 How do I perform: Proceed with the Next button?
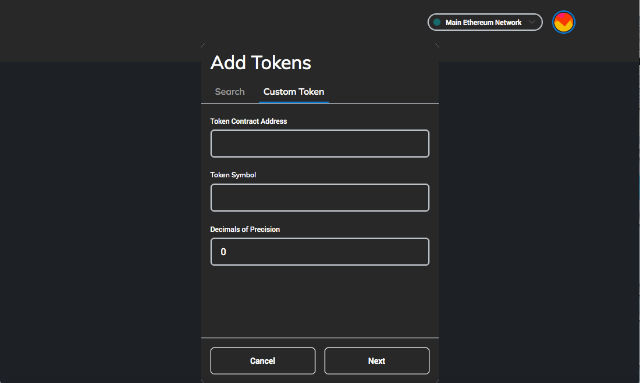point(377,361)
